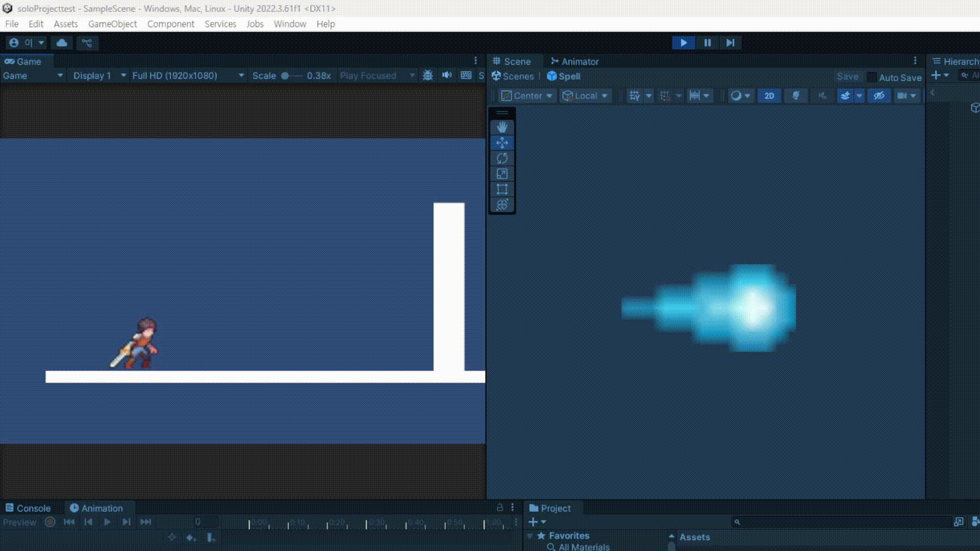
Task: Click the Pause button in the top toolbar
Action: point(707,43)
